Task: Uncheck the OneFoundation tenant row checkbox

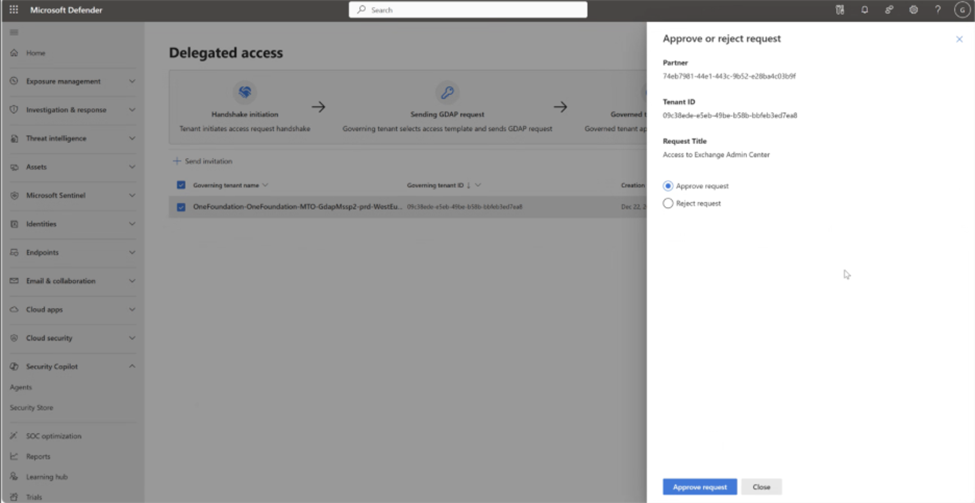Action: tap(181, 207)
